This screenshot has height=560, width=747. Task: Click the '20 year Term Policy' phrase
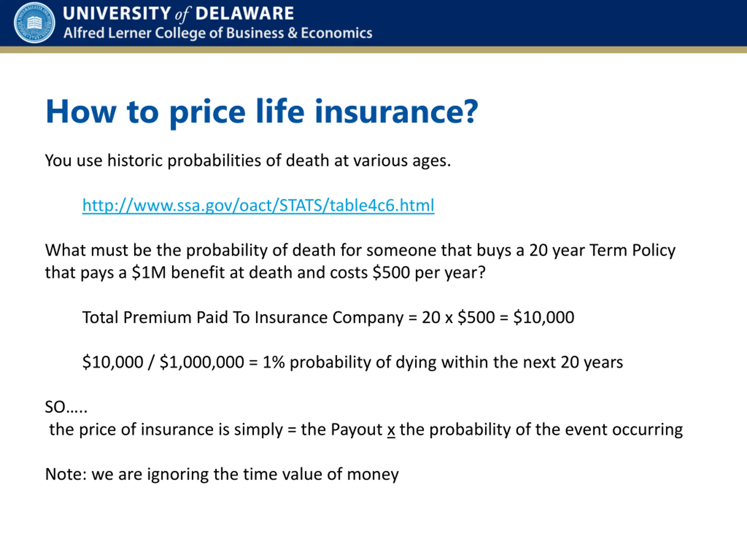[x=602, y=251]
